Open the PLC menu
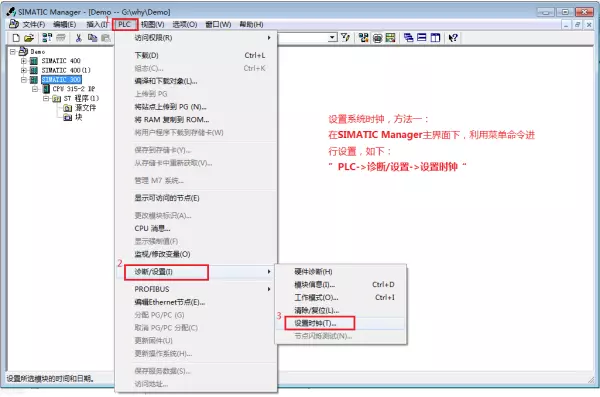This screenshot has height=397, width=600. 124,25
